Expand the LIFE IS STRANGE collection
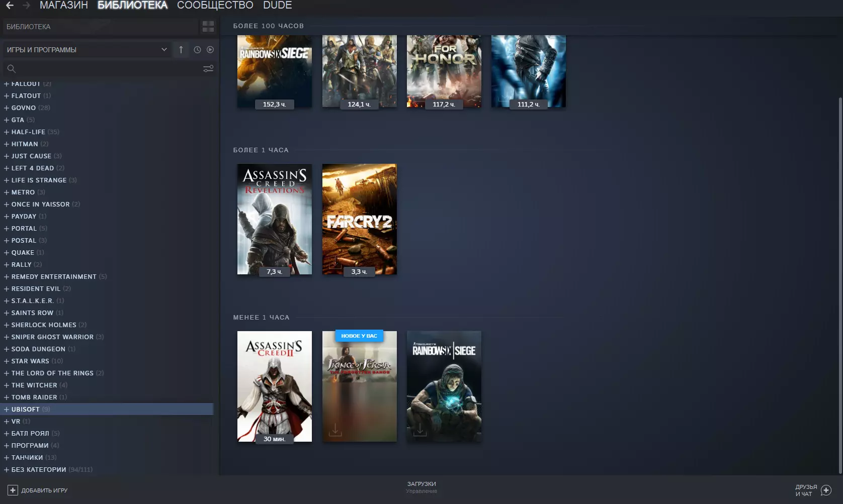843x504 pixels. pos(7,180)
